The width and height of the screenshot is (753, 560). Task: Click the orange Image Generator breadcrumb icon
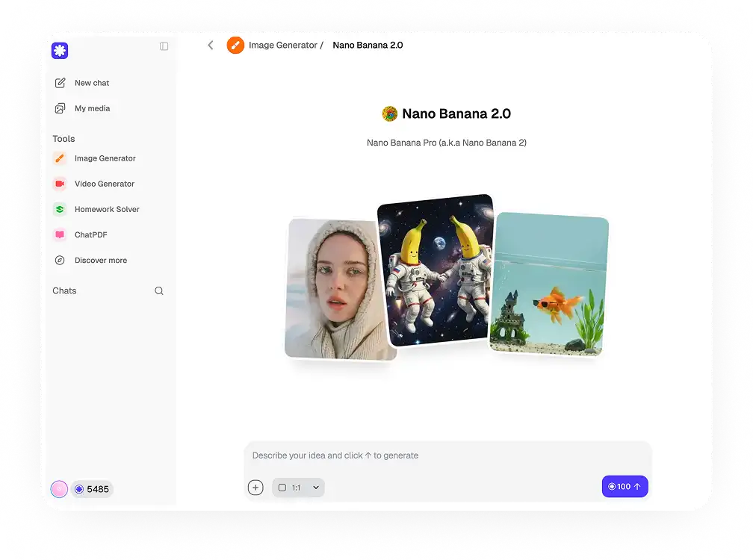point(235,45)
